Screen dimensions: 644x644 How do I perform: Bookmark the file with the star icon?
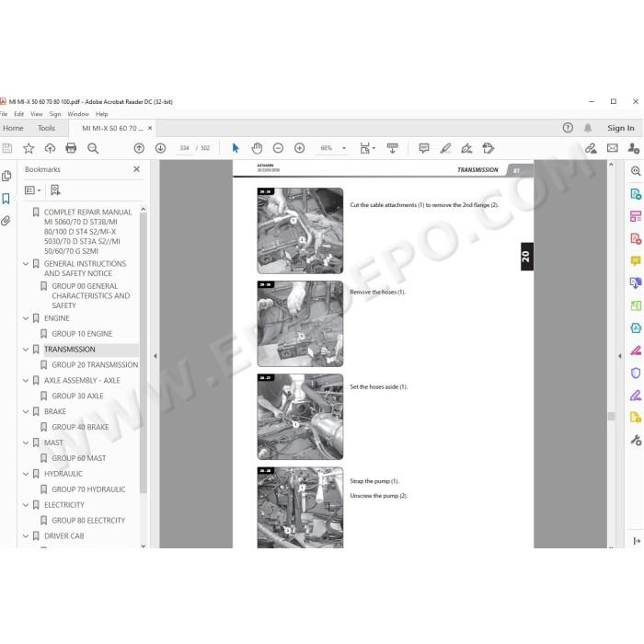29,148
